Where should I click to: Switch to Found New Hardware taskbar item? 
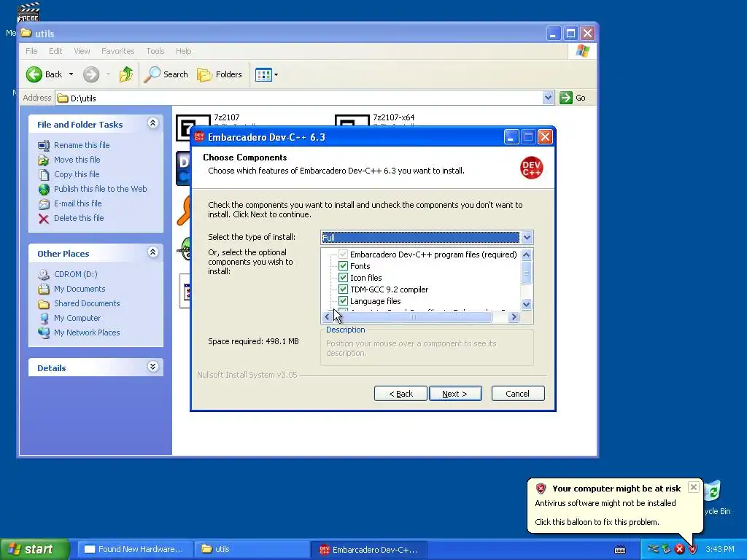point(135,549)
